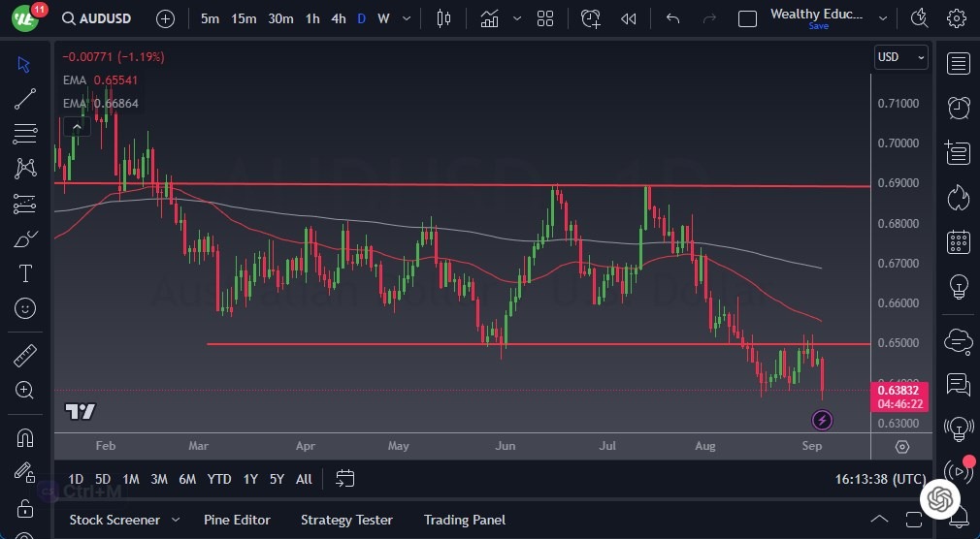Open the text annotation tool
Viewport: 980px width, 539px height.
(x=25, y=273)
